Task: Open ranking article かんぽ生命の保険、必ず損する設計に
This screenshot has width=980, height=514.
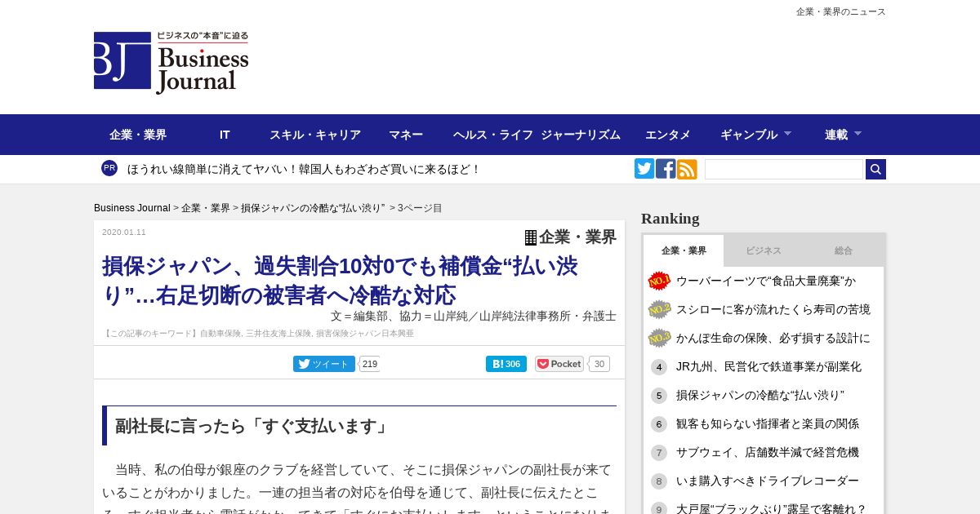Action: (x=773, y=338)
